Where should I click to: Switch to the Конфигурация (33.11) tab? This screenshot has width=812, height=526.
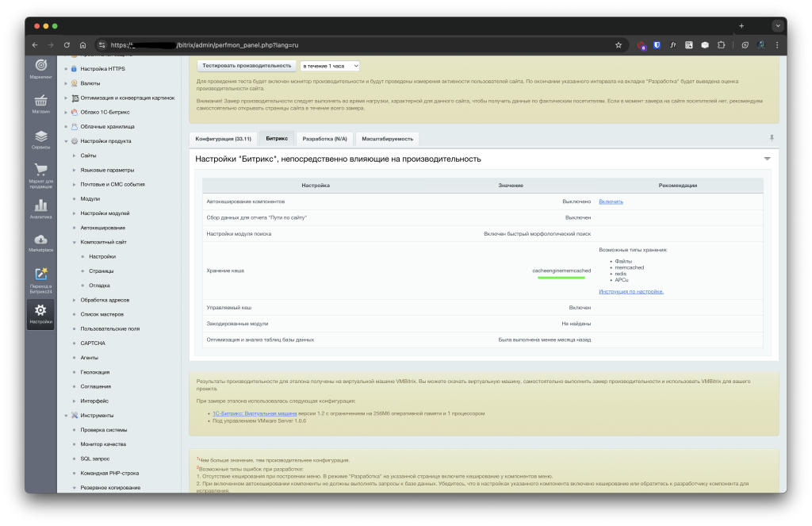223,139
